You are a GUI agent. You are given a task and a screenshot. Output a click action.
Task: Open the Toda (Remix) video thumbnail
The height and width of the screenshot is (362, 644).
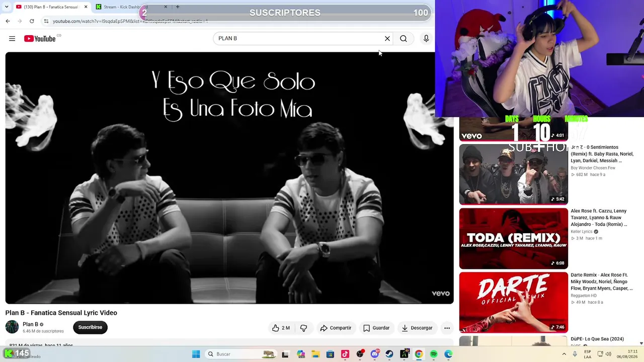click(513, 238)
